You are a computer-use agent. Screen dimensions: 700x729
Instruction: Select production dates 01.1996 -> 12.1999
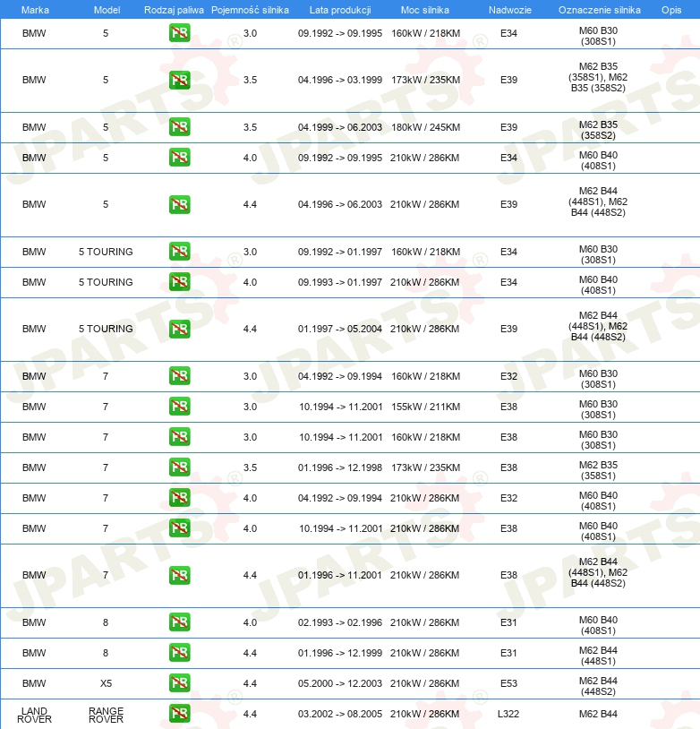(340, 653)
